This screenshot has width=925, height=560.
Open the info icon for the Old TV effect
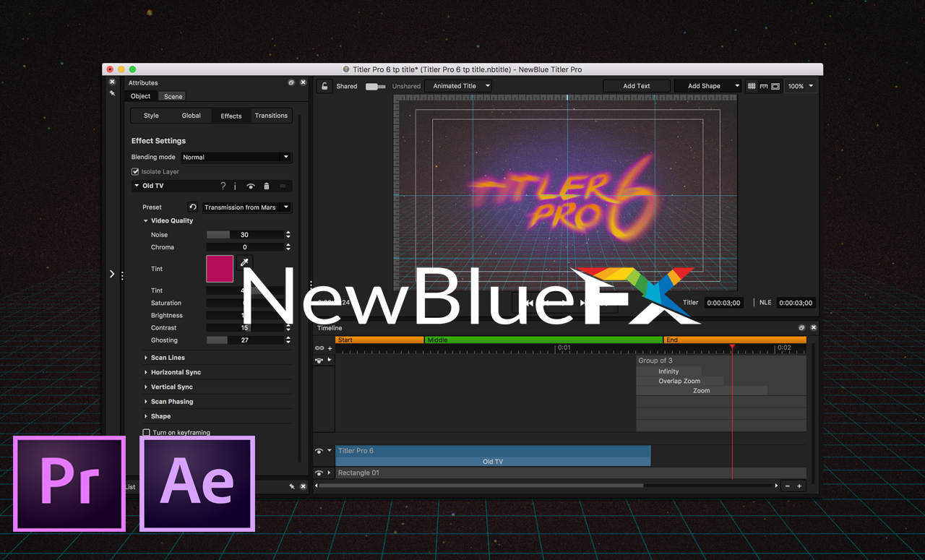235,186
